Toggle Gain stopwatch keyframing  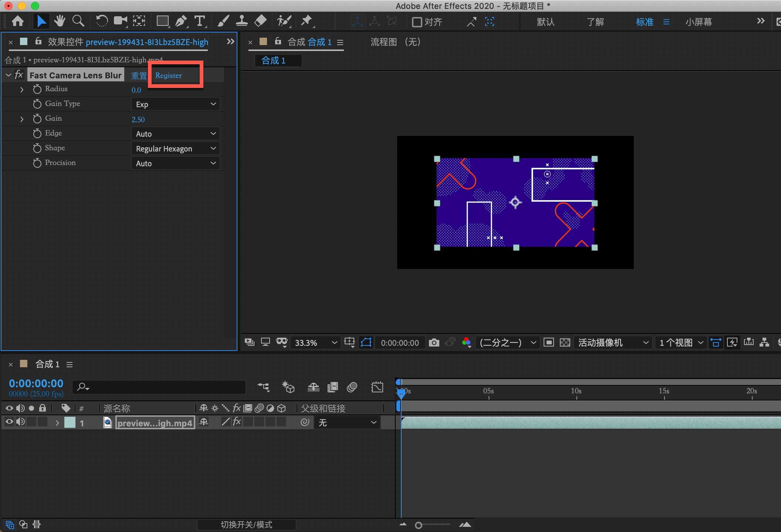point(37,119)
